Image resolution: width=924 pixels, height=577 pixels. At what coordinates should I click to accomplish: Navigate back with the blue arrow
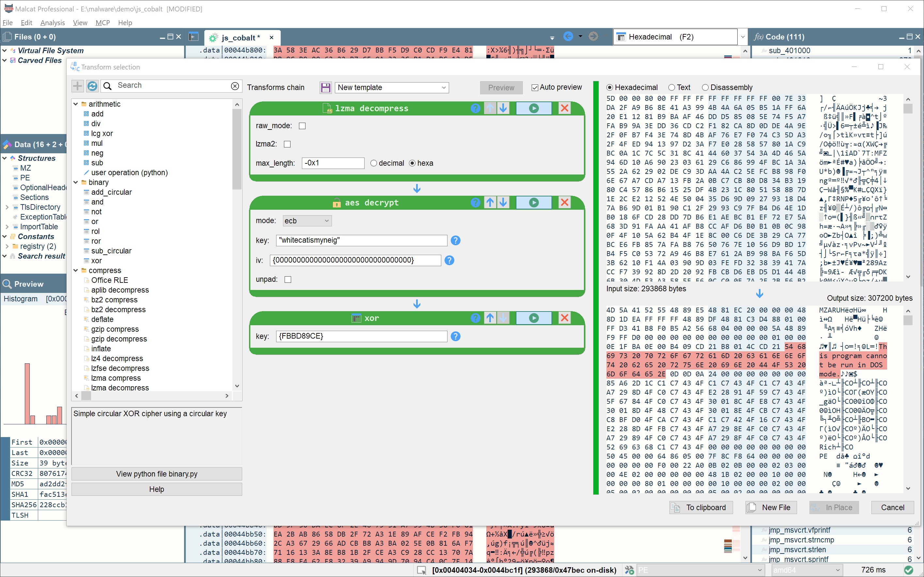(568, 37)
